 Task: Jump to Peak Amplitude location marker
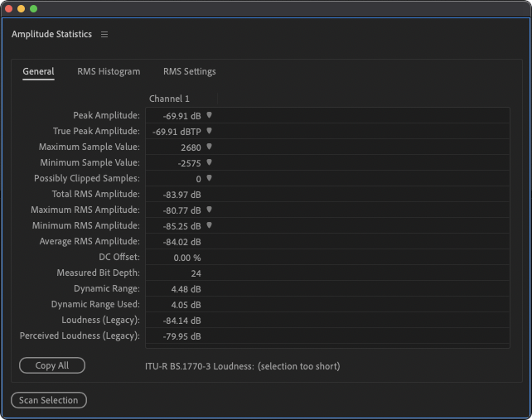pyautogui.click(x=210, y=115)
